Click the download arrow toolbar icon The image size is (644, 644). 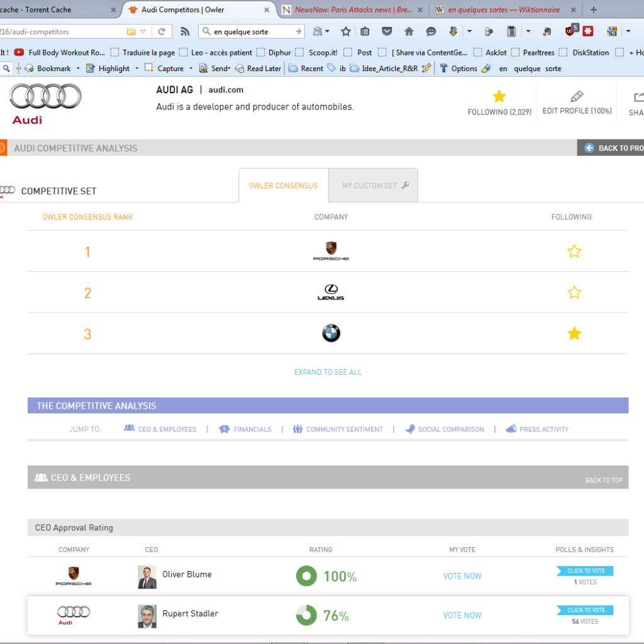453,31
